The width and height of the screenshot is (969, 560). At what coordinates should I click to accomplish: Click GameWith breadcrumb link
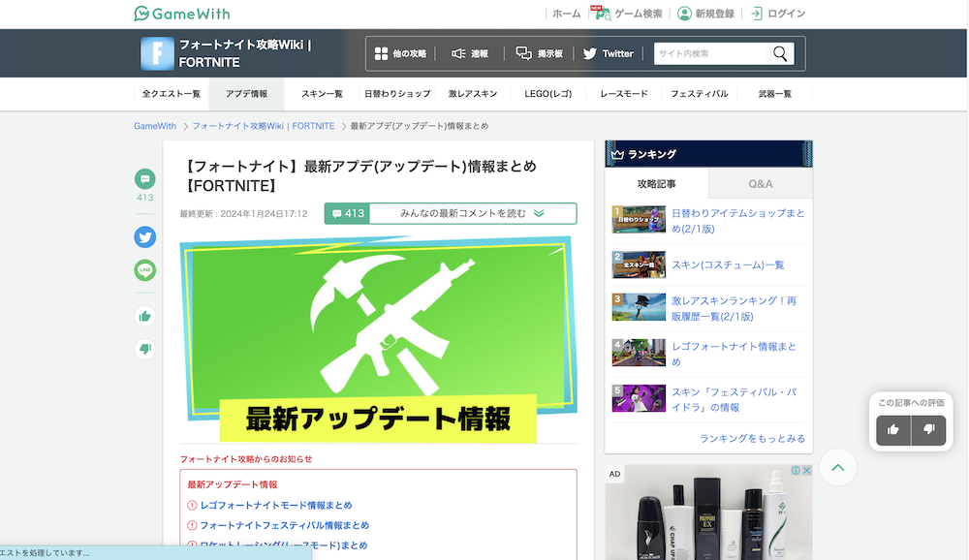(155, 126)
